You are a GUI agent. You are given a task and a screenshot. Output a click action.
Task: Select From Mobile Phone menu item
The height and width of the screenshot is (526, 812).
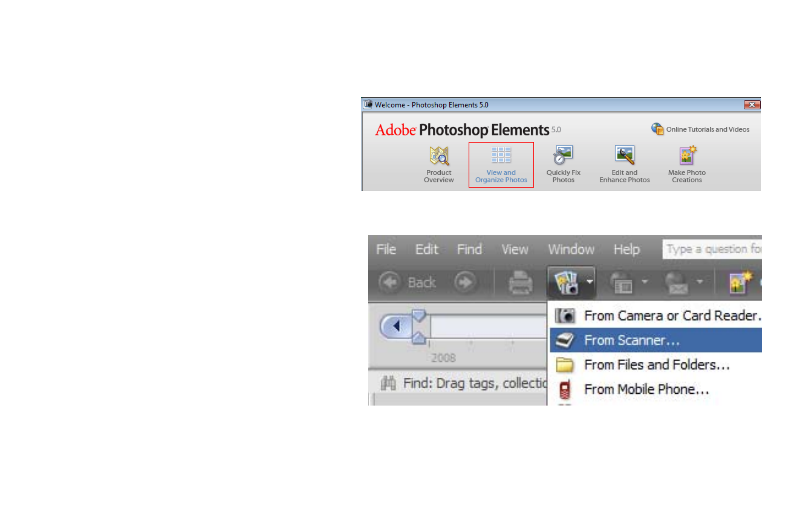(x=656, y=389)
